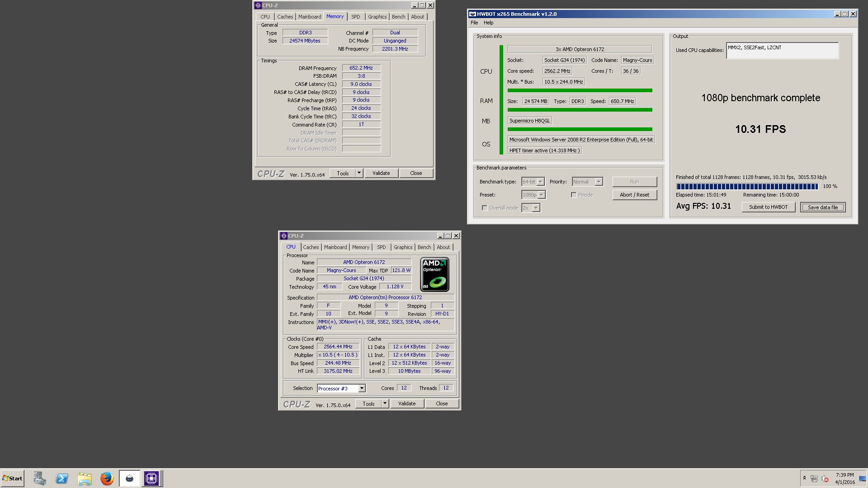Screen dimensions: 868x488
Task: Click the Supermicro H8QGL motherboard field
Action: click(x=530, y=121)
